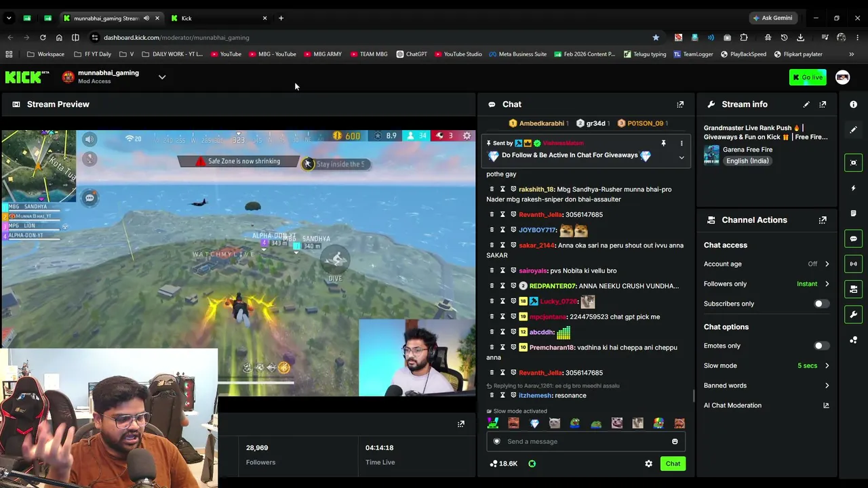Open a new browser tab
Screen dimensions: 868x488
tap(281, 18)
